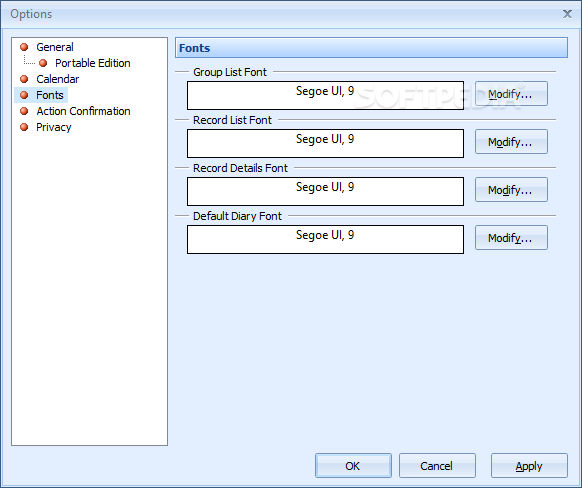The width and height of the screenshot is (582, 488).
Task: Cancel the Options dialog
Action: (x=437, y=465)
